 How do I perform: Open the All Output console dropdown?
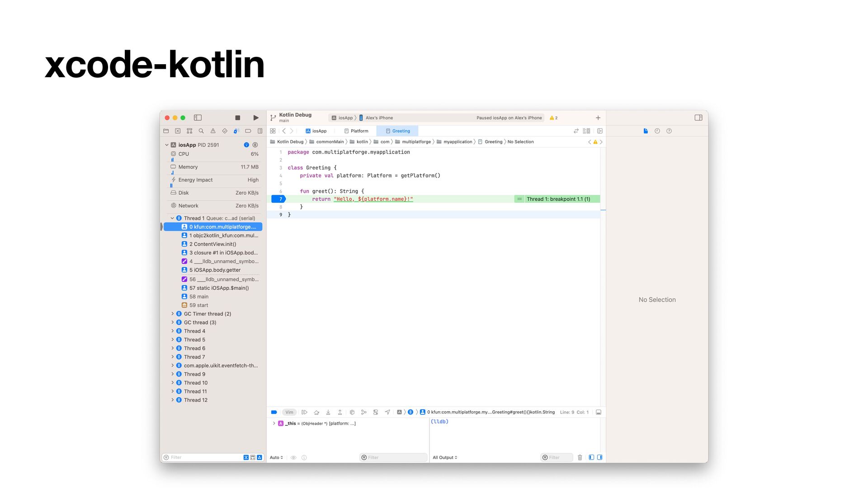click(445, 458)
